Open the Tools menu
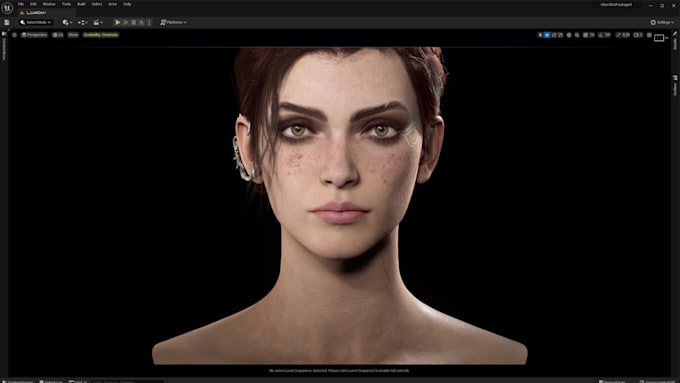The image size is (680, 383). point(66,4)
